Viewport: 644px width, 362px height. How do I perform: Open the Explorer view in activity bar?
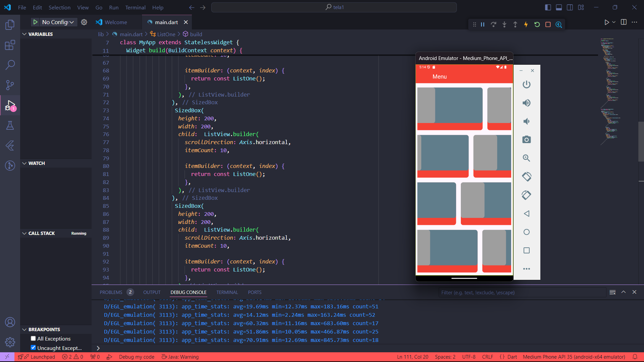[10, 24]
